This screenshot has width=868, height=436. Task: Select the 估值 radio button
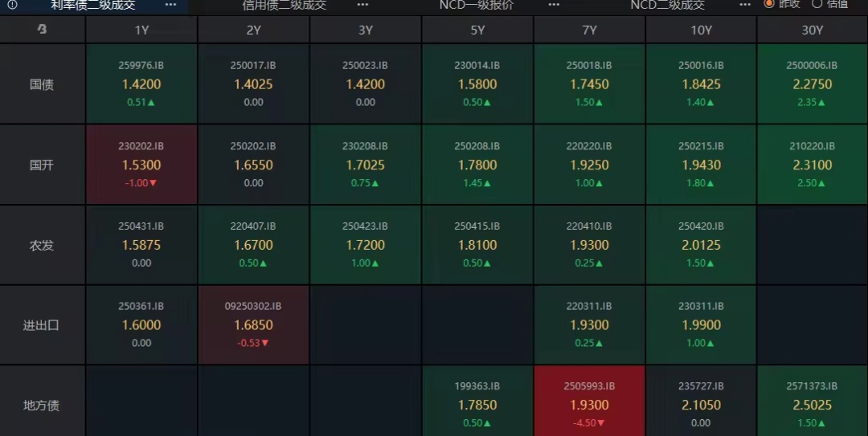pos(817,3)
